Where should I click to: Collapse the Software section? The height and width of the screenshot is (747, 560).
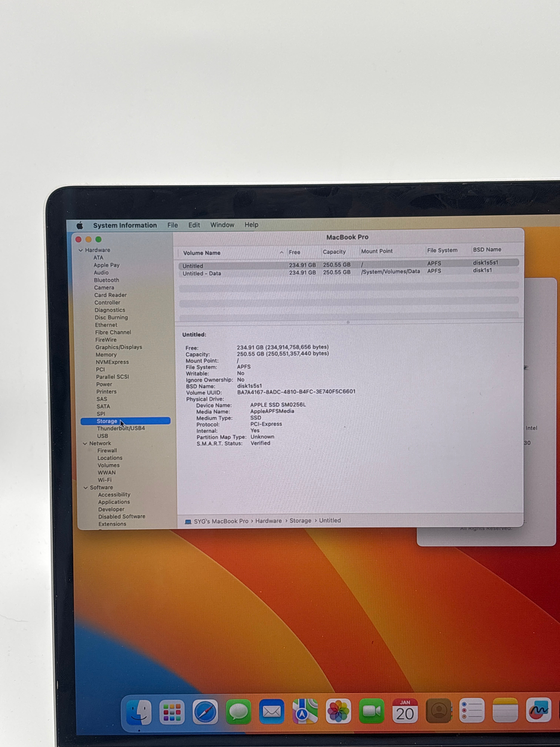(85, 488)
